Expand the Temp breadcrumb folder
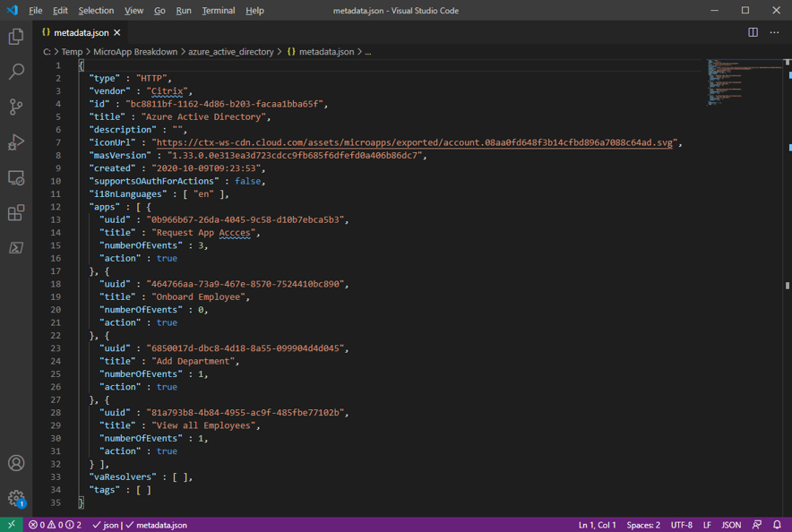The width and height of the screenshot is (792, 532). (72, 52)
